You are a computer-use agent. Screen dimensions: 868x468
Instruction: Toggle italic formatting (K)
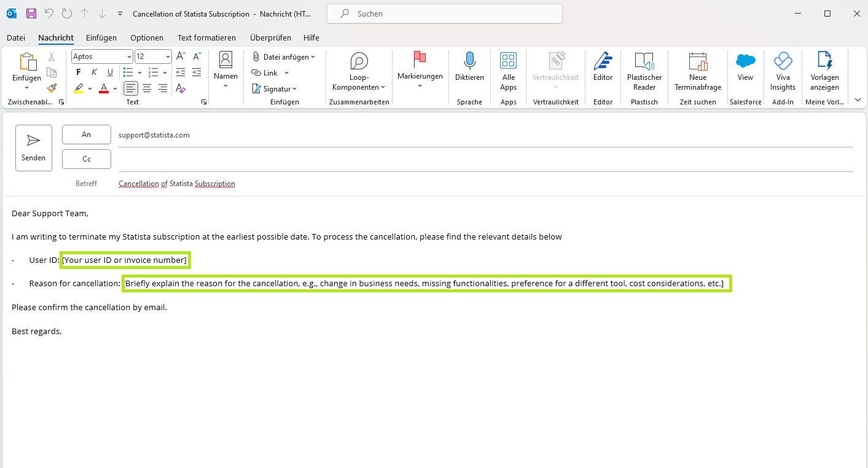click(x=95, y=72)
